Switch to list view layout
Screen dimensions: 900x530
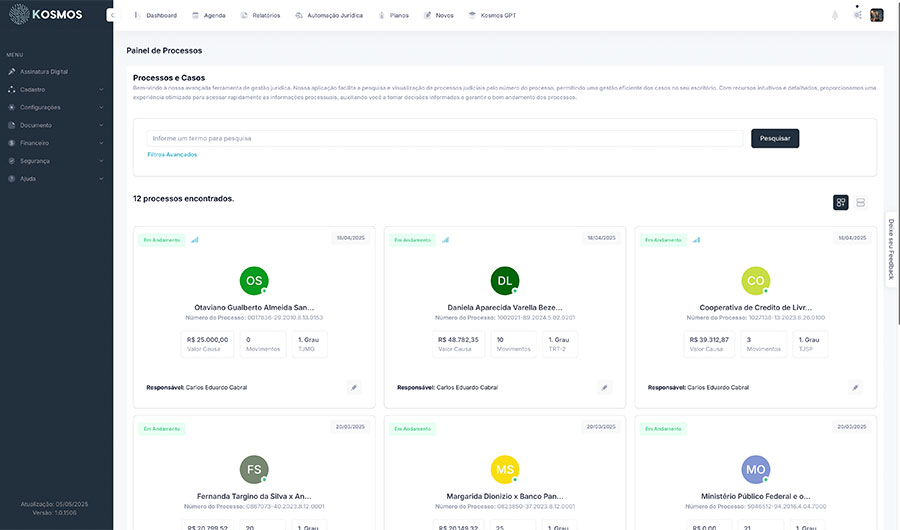(x=860, y=203)
